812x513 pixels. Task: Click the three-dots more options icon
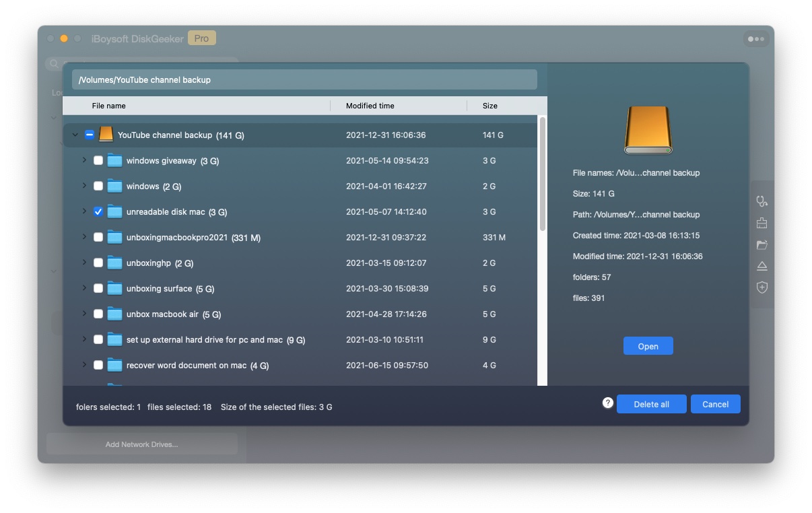[755, 39]
